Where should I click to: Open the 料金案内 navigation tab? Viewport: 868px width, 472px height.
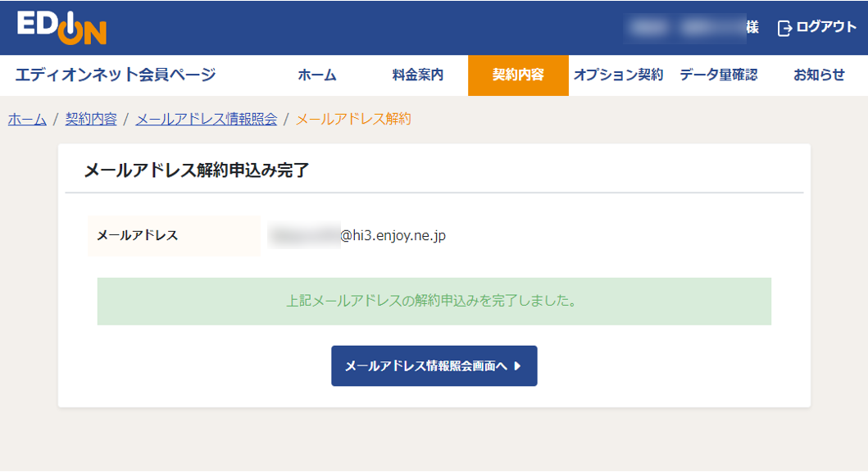pos(418,75)
